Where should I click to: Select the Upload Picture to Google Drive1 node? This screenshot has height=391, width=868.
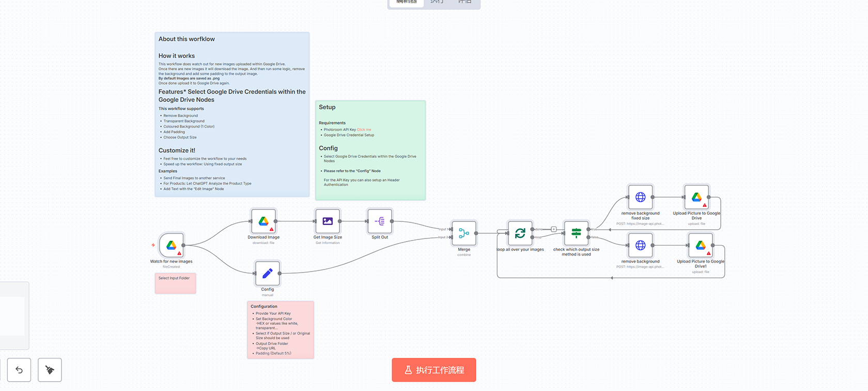coord(701,245)
